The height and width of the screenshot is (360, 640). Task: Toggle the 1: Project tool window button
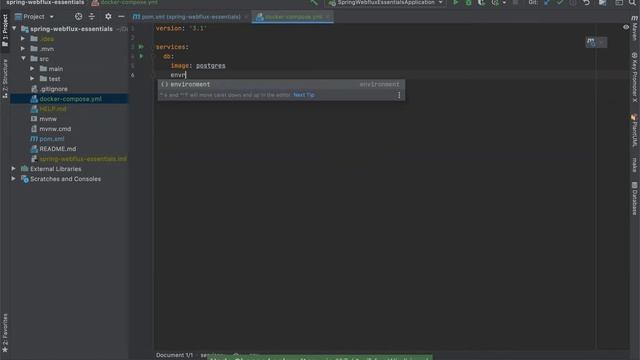pyautogui.click(x=5, y=30)
